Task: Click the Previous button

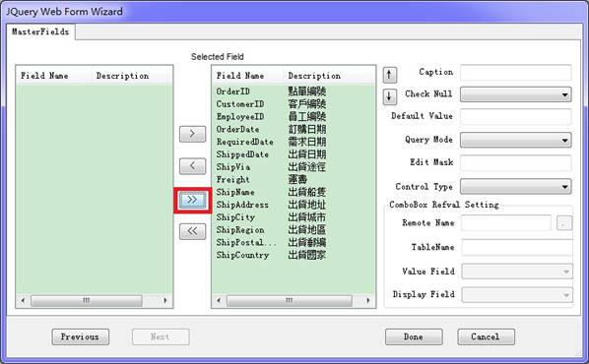Action: [x=81, y=336]
